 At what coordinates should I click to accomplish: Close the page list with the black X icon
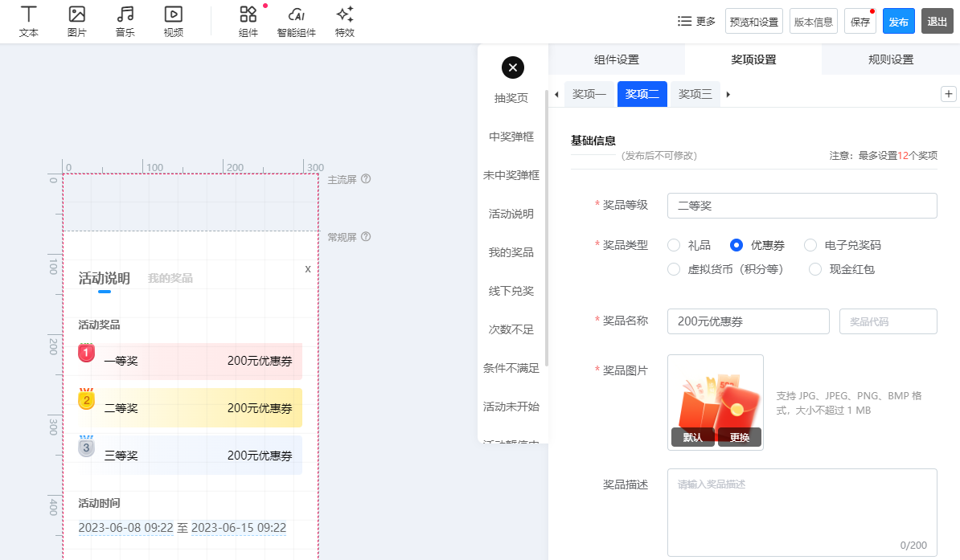[x=513, y=67]
